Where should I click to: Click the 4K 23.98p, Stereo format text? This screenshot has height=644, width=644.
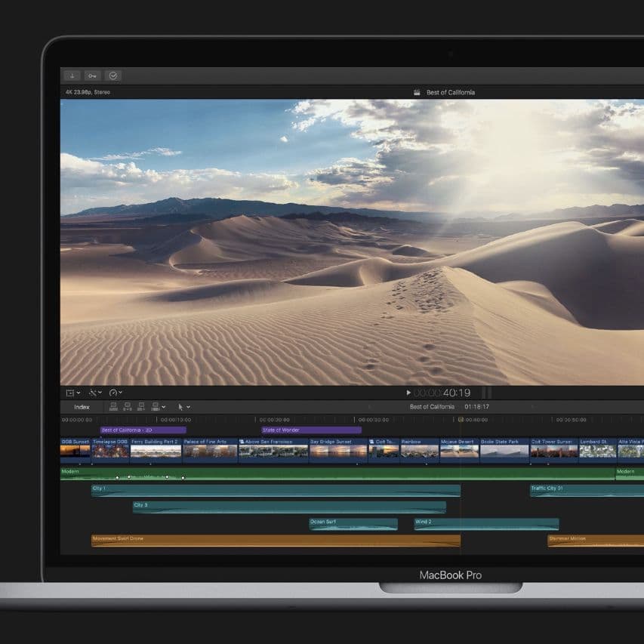point(88,92)
